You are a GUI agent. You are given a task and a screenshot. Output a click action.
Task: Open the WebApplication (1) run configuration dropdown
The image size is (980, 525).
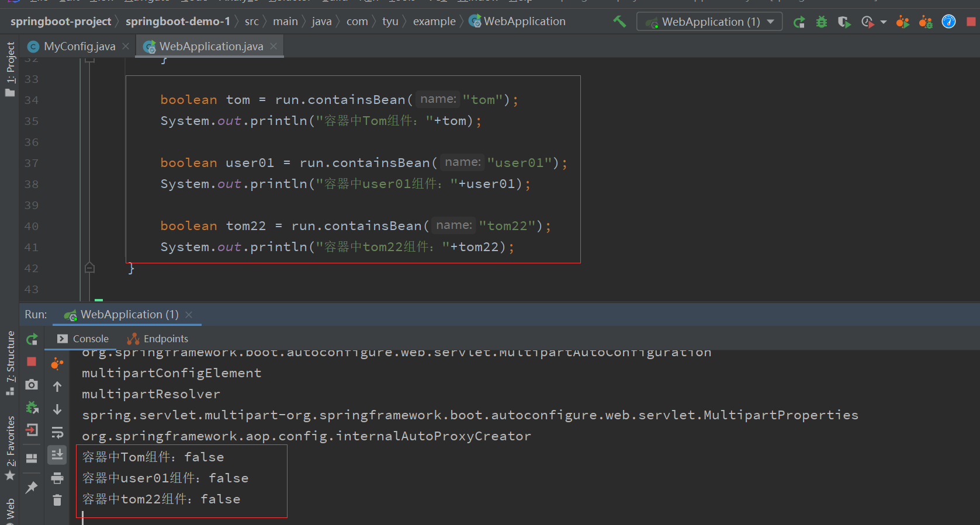tap(709, 22)
